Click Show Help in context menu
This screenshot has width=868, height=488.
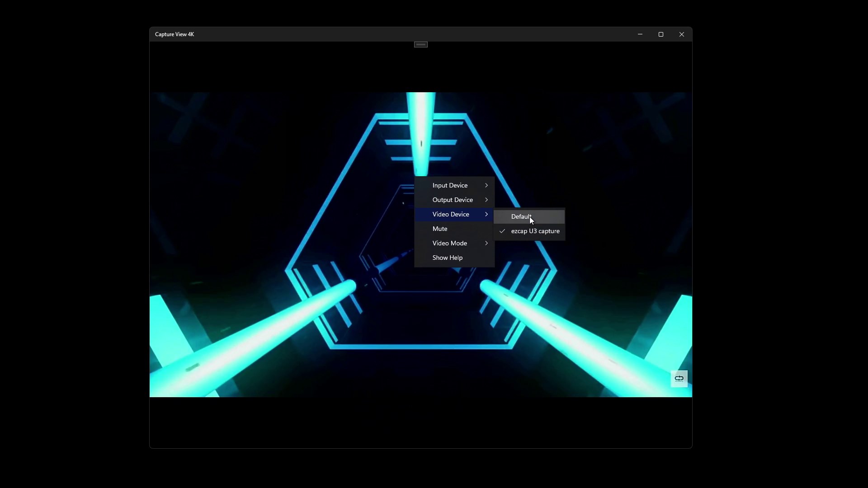coord(447,258)
